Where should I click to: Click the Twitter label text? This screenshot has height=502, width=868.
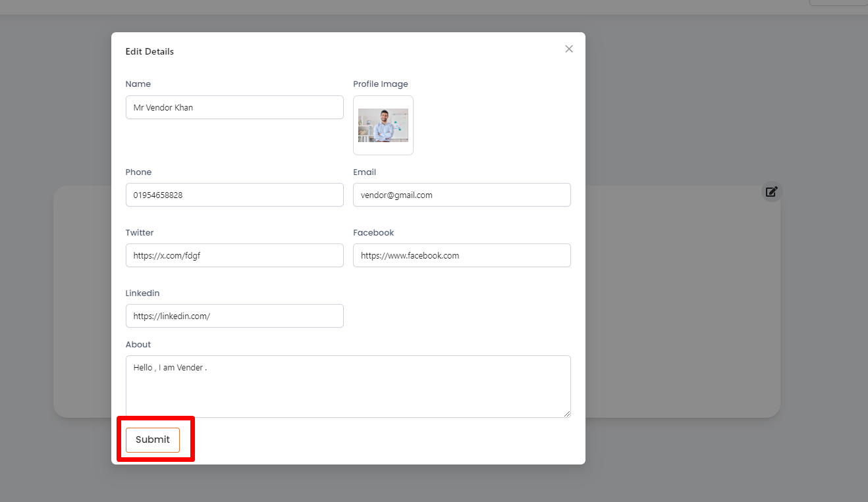coord(140,233)
